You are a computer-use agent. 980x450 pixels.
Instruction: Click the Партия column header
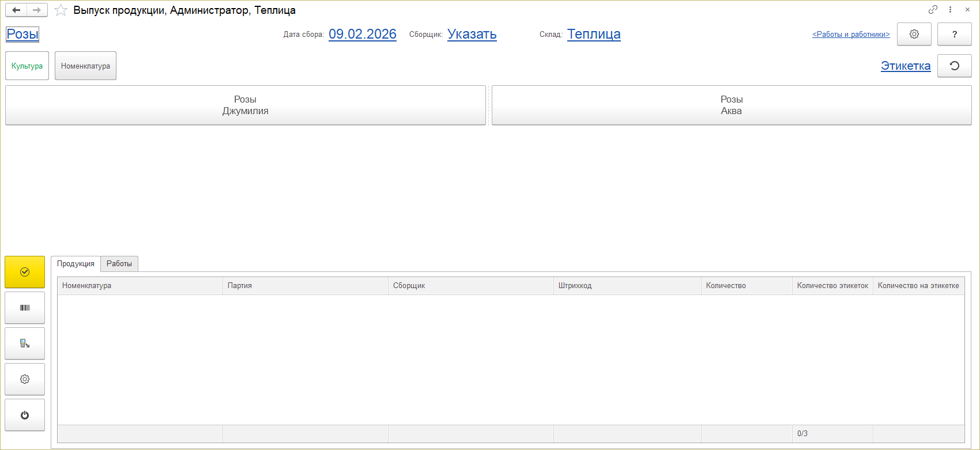tap(306, 286)
